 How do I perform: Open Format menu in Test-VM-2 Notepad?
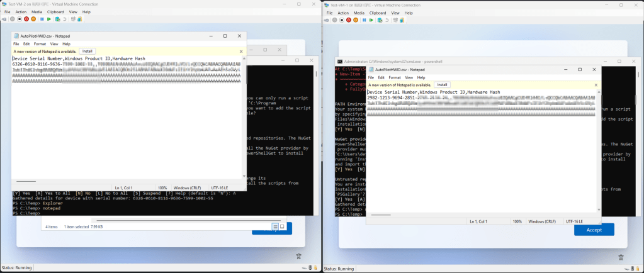point(40,44)
